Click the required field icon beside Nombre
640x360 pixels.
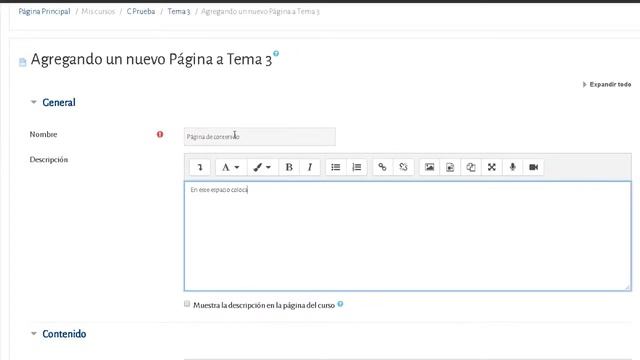(x=160, y=134)
